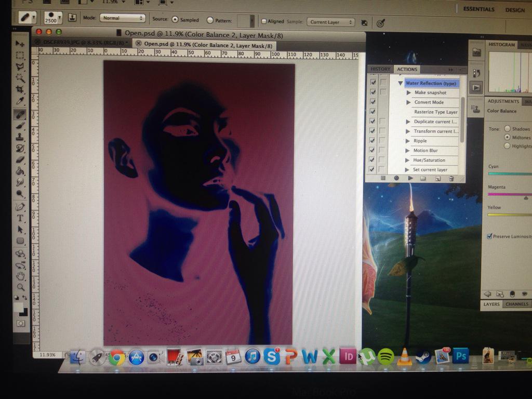Select the Clone Stamp tool
This screenshot has width=532, height=399.
point(20,137)
